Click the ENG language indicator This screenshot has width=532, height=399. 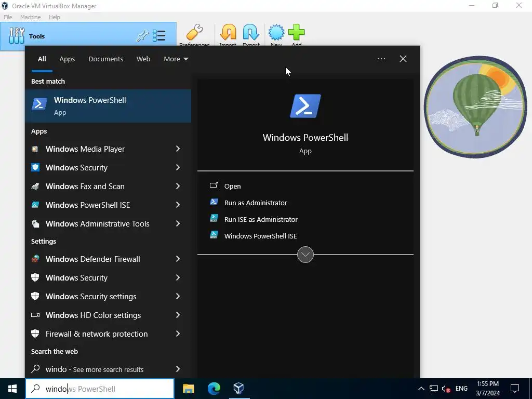[x=461, y=389]
